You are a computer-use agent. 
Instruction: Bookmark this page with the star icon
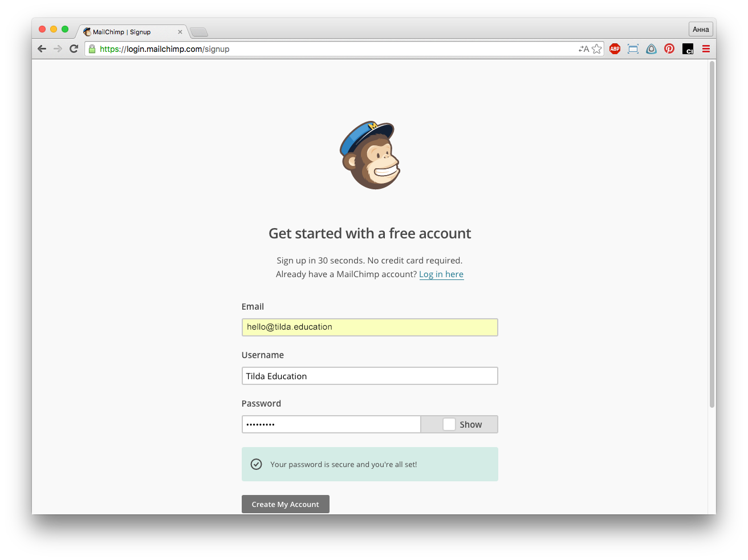tap(596, 49)
